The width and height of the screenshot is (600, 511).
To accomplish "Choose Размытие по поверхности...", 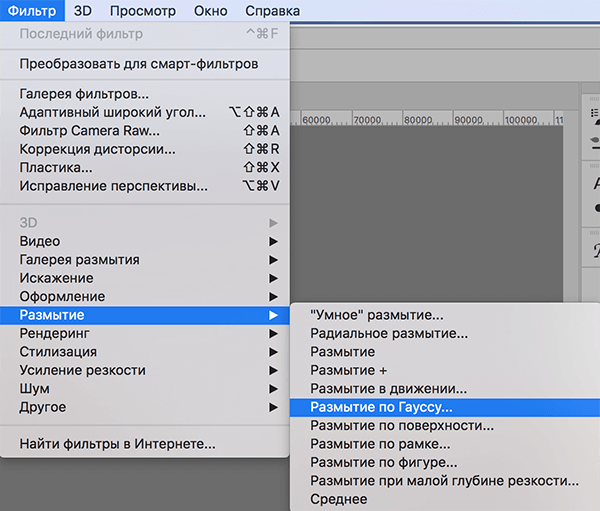I will pos(445,426).
